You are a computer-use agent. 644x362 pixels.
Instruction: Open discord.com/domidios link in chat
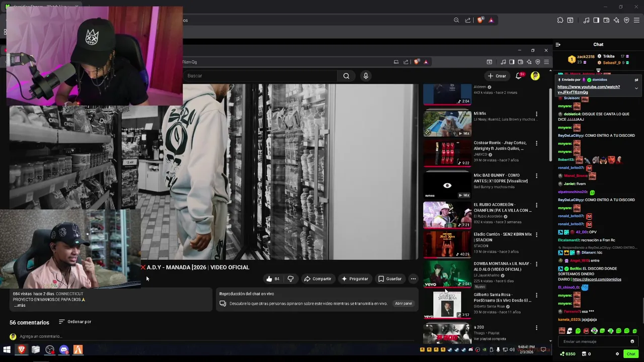pos(597,279)
